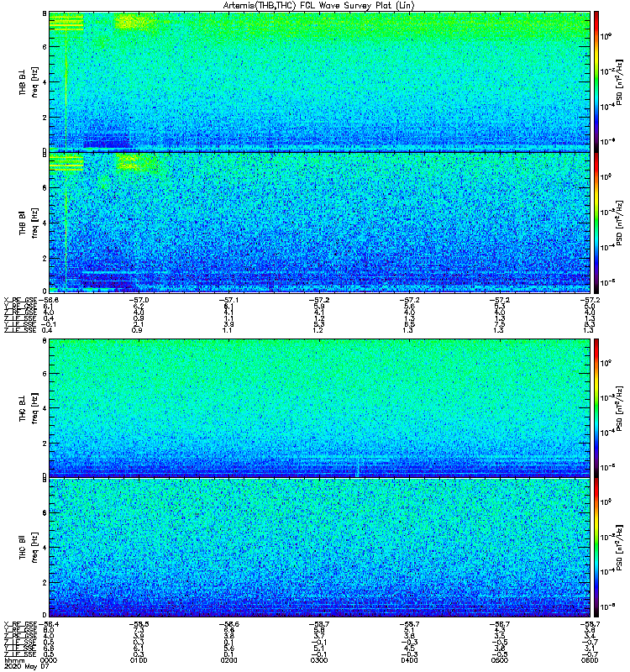This screenshot has width=630, height=672.
Task: Click the THC B-parallel freq axis label
Action: pyautogui.click(x=34, y=548)
